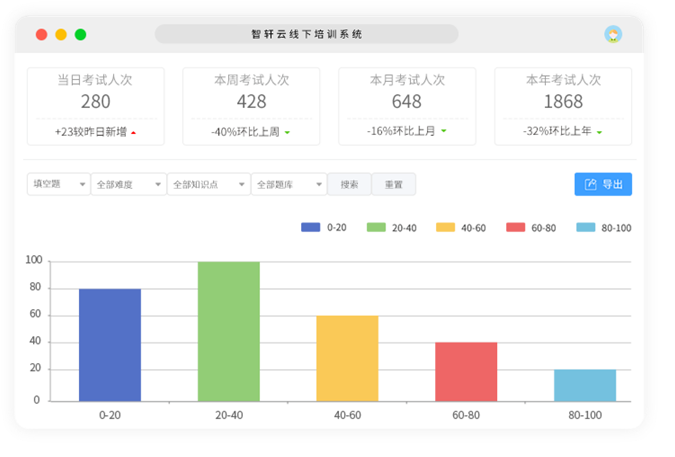The image size is (675, 457).
Task: Toggle the 0-20 blue legend swatch
Action: coord(310,227)
